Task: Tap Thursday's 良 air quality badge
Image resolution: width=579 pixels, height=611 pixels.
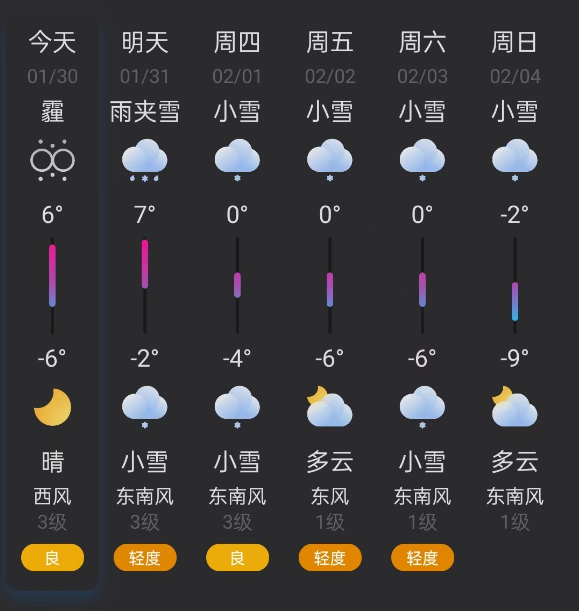Action: (237, 558)
